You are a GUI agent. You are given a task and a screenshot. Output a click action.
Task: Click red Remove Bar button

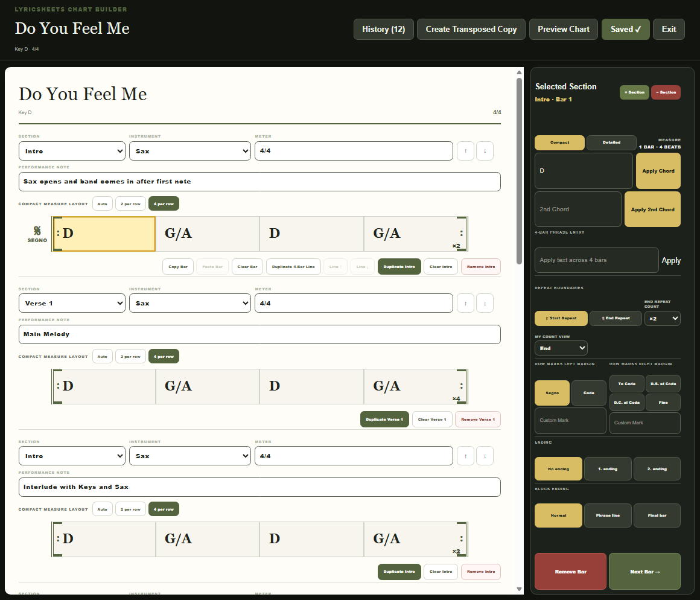(570, 572)
